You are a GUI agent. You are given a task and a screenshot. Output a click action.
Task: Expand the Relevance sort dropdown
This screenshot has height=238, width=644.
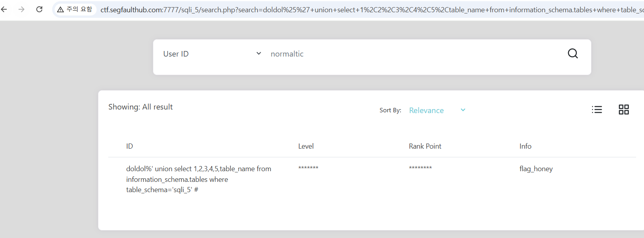tap(437, 110)
